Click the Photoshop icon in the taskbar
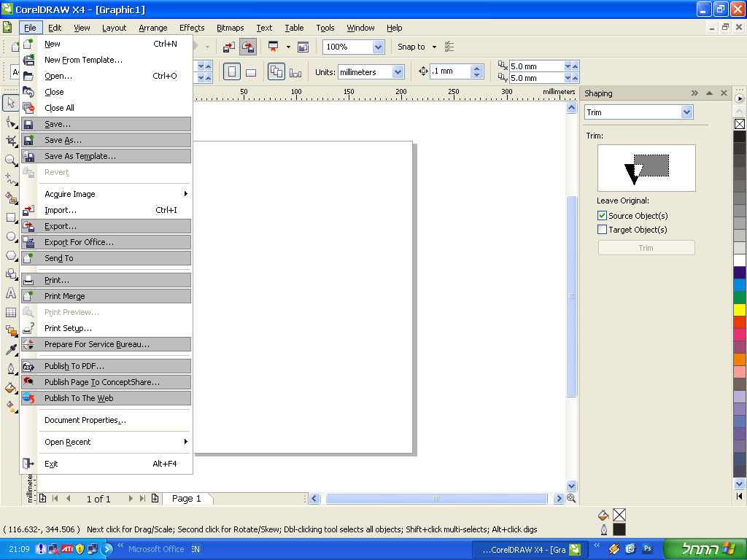Image resolution: width=747 pixels, height=560 pixels. (647, 549)
